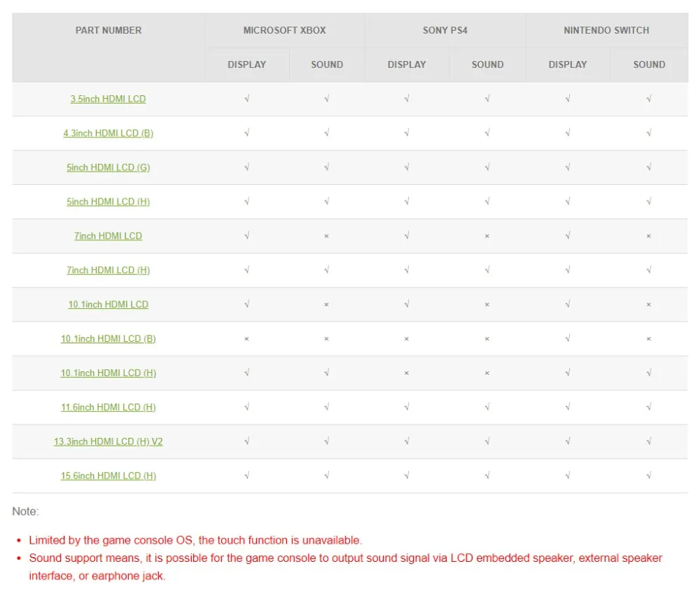Open the 7inch HDMI LCD (H) link
This screenshot has width=700, height=592.
tap(108, 270)
